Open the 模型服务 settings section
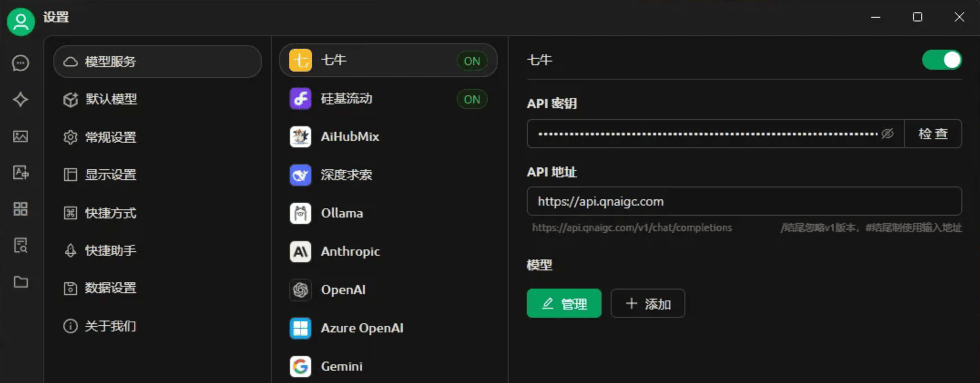980x383 pixels. (158, 62)
